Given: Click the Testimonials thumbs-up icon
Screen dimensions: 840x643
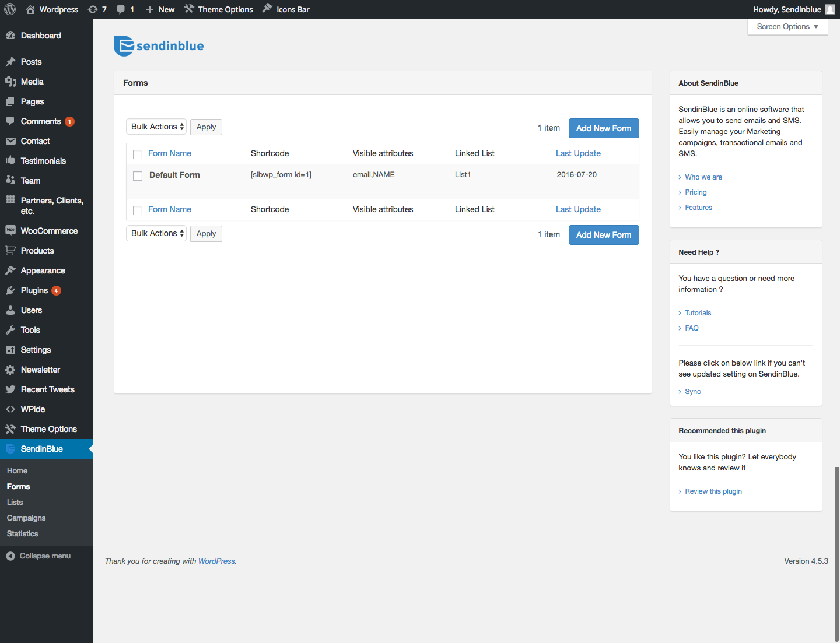Looking at the screenshot, I should pyautogui.click(x=10, y=161).
